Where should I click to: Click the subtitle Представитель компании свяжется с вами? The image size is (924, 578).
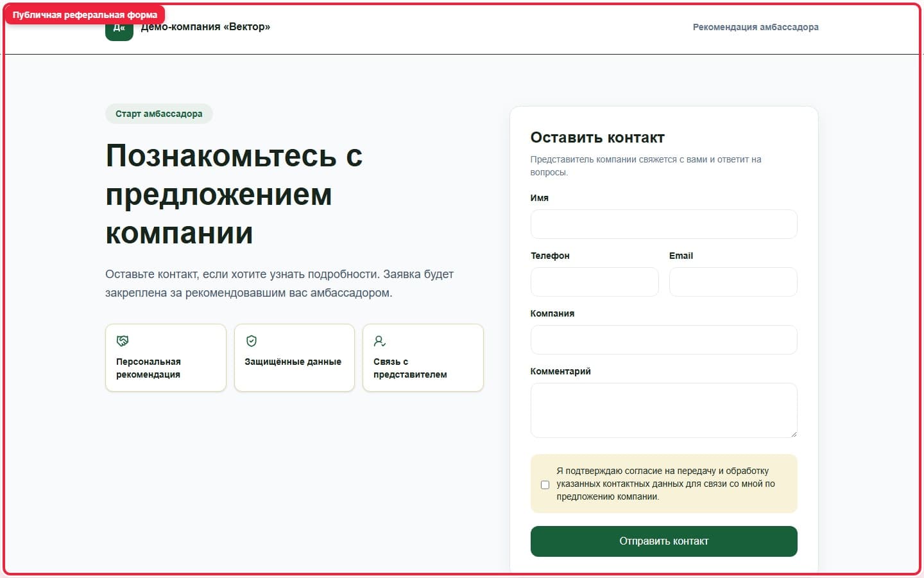point(646,166)
